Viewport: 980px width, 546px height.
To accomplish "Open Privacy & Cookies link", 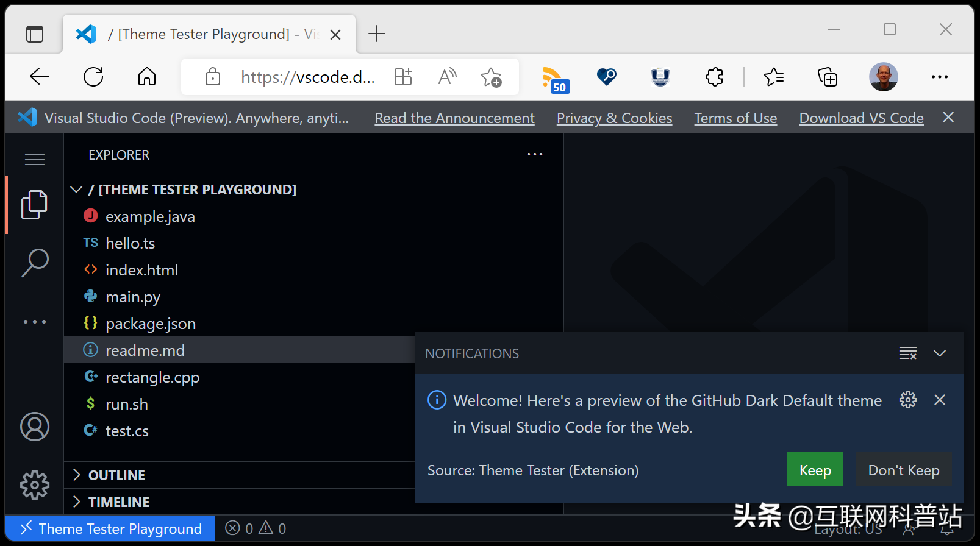I will (x=614, y=118).
